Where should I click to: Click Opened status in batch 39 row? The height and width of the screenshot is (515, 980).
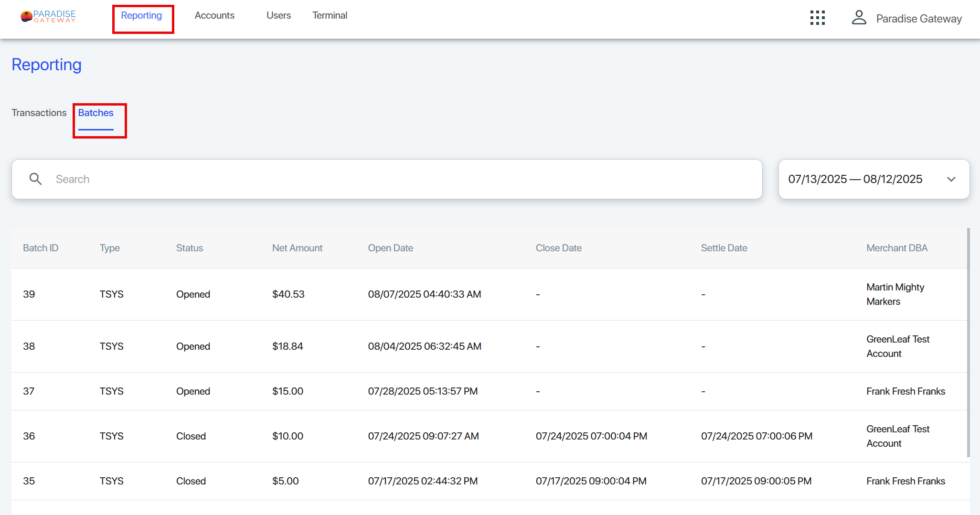coord(193,294)
